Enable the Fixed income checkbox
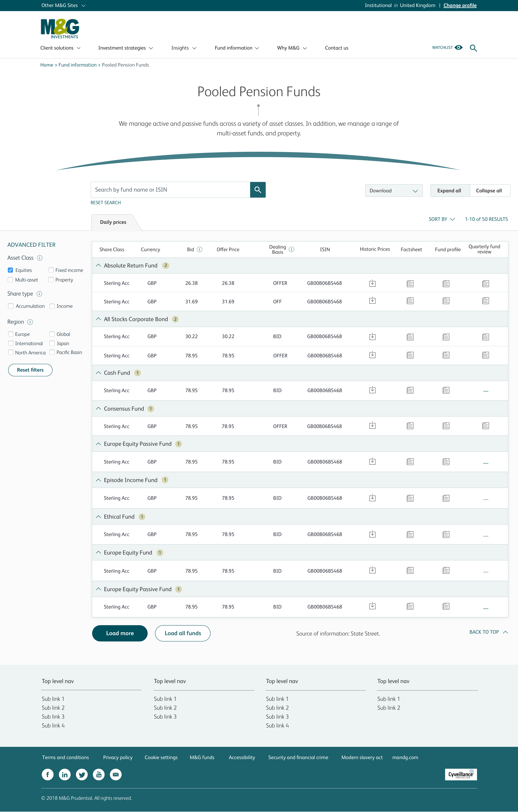518x812 pixels. coord(51,270)
